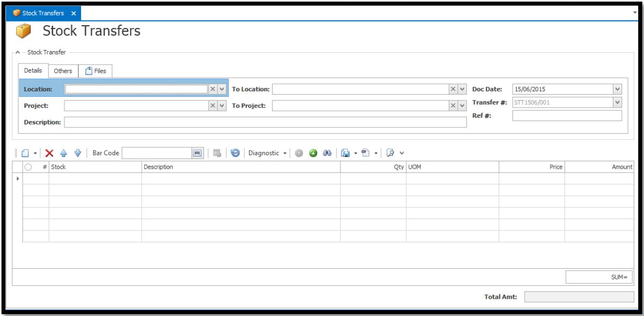Open the To Location dropdown arrow
The image size is (644, 316).
point(462,89)
